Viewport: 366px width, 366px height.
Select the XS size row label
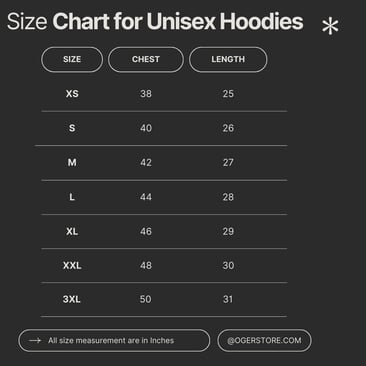[72, 94]
